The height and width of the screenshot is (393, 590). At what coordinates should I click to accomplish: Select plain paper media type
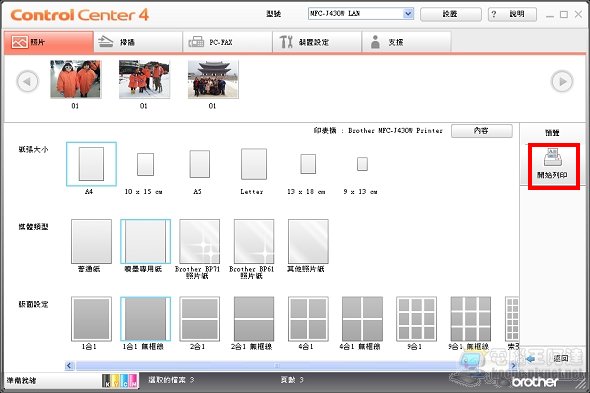coord(91,241)
